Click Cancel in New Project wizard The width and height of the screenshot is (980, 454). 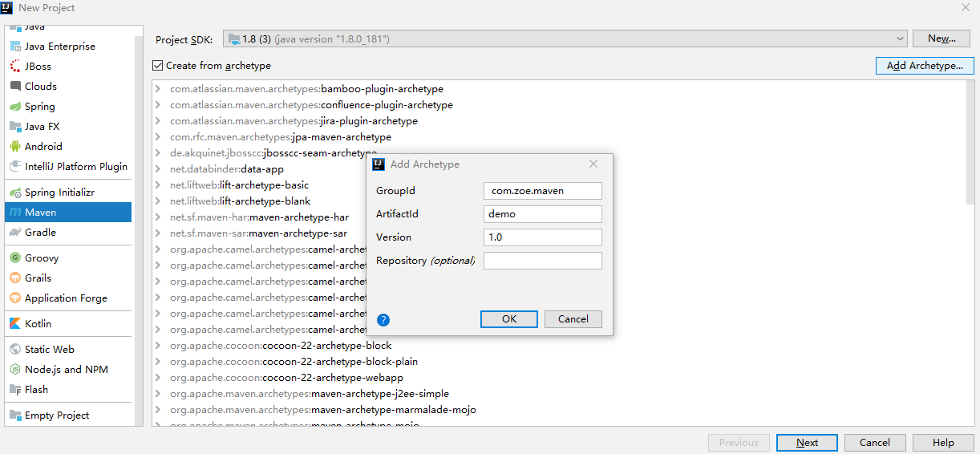pyautogui.click(x=875, y=443)
